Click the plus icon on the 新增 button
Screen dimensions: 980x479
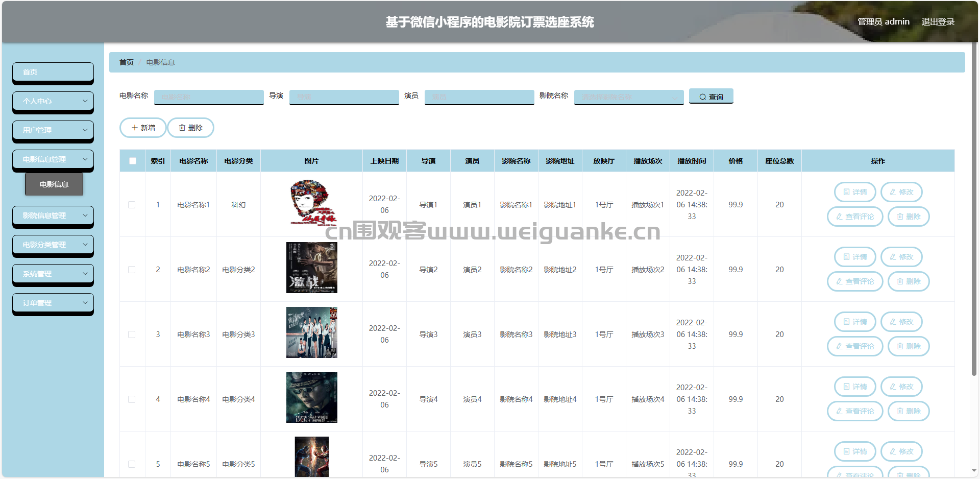point(135,128)
